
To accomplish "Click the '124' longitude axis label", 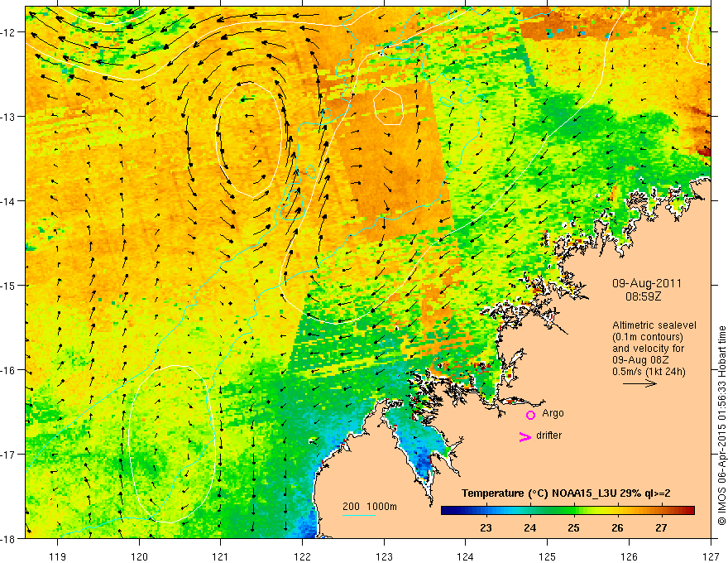I will (x=466, y=556).
